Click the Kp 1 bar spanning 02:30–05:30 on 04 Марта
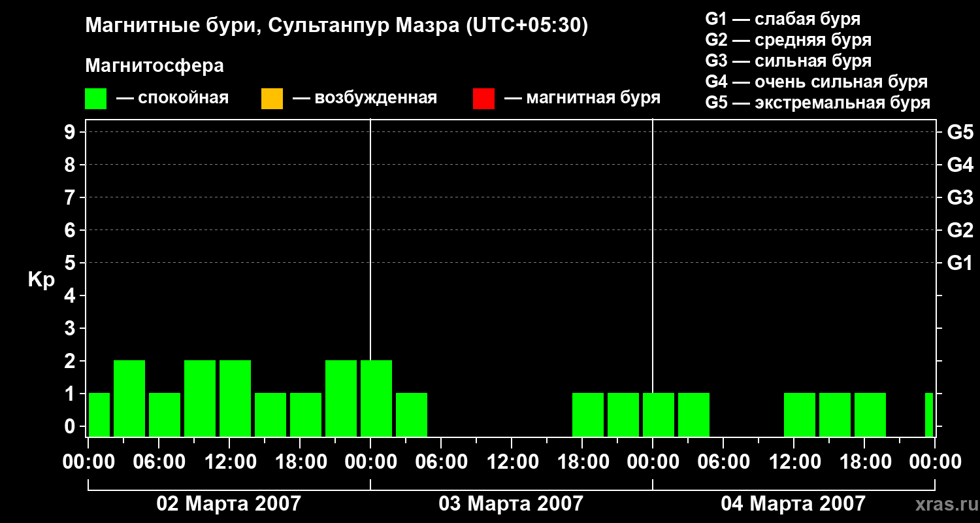The width and height of the screenshot is (980, 523). coord(694,414)
